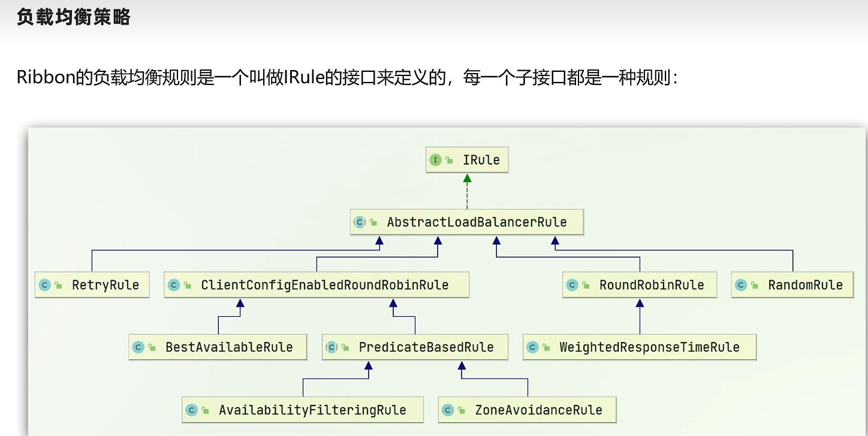Select the AbstractLoadBalancerRule node label
Screen dimensions: 868x436
pyautogui.click(x=477, y=222)
